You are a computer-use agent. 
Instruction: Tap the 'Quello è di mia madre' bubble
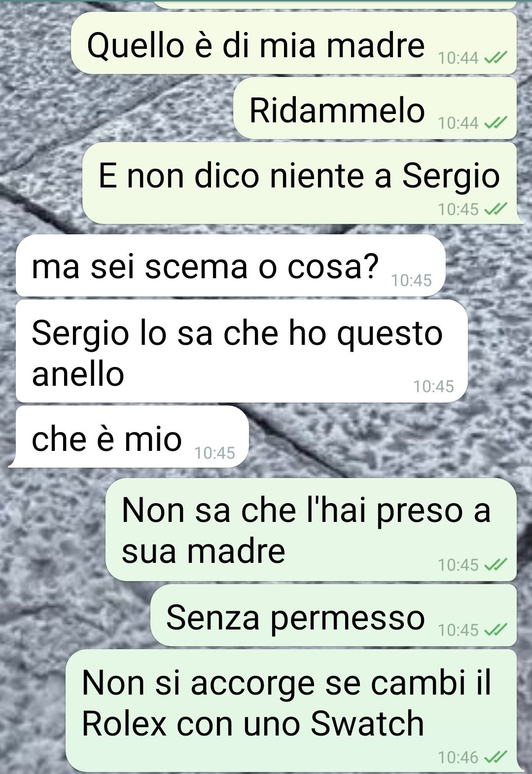pos(294,43)
